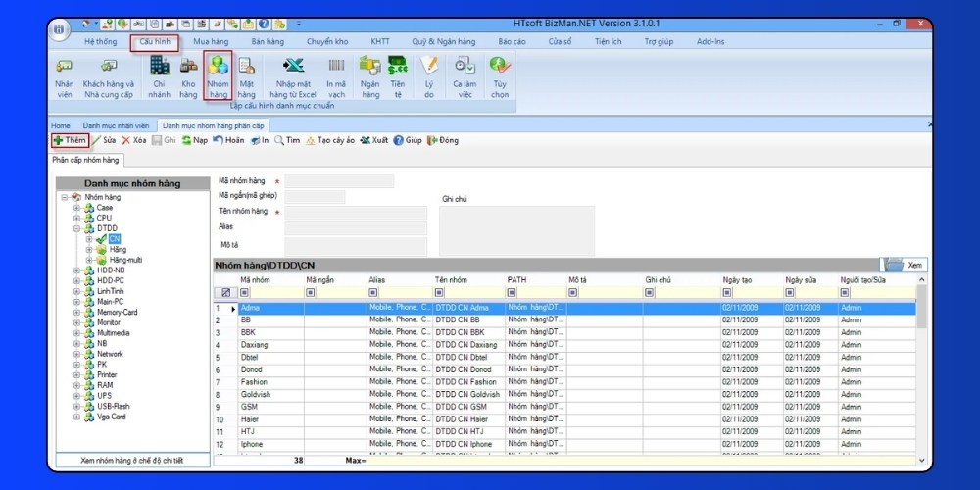Open the In mã vạch barcode icon
The width and height of the screenshot is (980, 490).
pyautogui.click(x=336, y=76)
